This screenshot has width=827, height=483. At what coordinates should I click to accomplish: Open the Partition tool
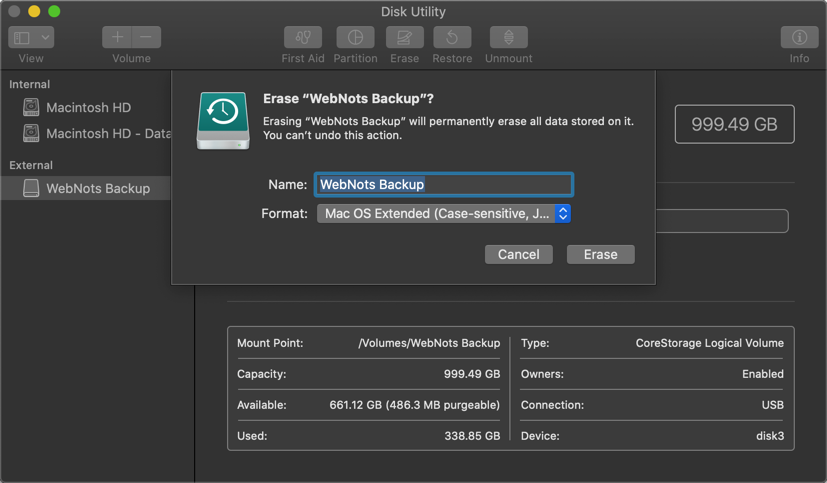point(355,38)
